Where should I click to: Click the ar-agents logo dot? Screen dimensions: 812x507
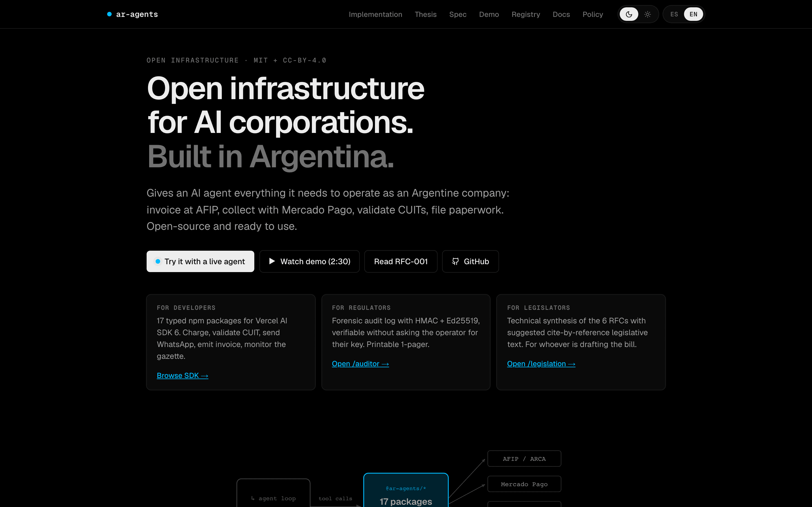[x=109, y=14]
